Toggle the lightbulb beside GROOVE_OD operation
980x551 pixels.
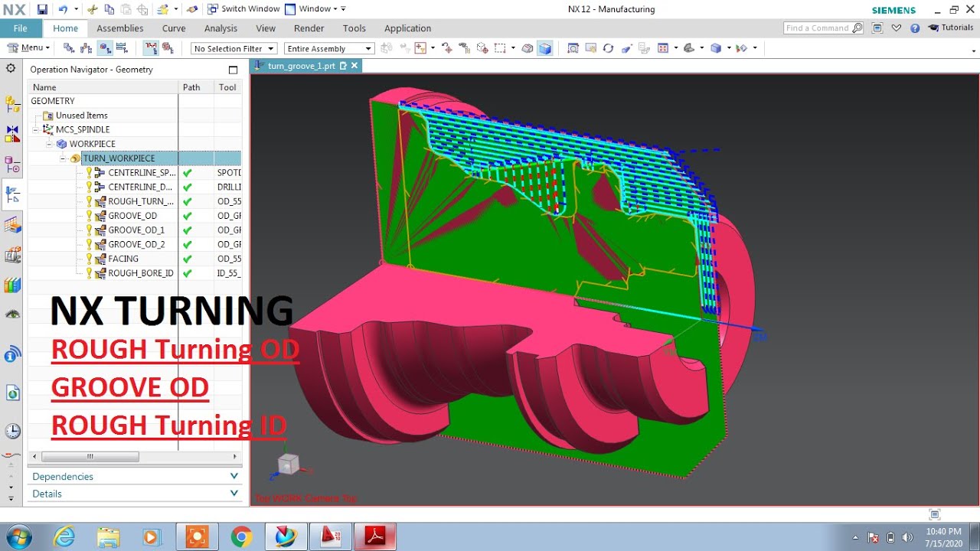[x=89, y=216]
